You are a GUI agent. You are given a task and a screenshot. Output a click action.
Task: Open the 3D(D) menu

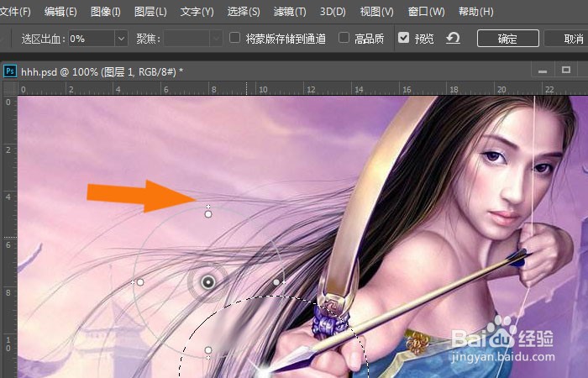(333, 12)
